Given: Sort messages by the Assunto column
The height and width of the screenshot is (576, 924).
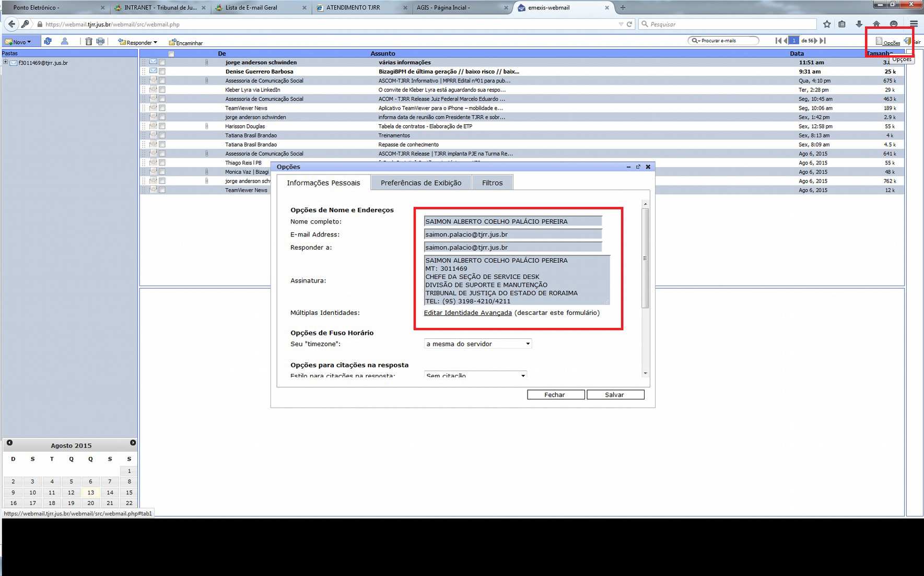Looking at the screenshot, I should pyautogui.click(x=383, y=53).
